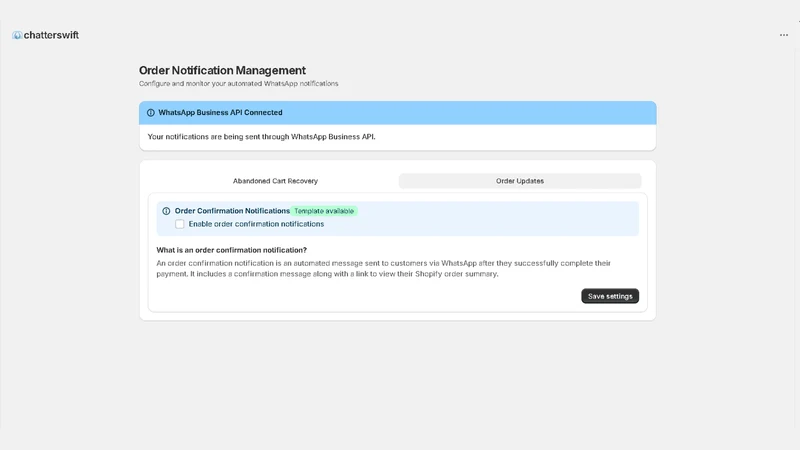Screen dimensions: 800x450
Task: Click the Save settings button
Action: click(x=610, y=296)
